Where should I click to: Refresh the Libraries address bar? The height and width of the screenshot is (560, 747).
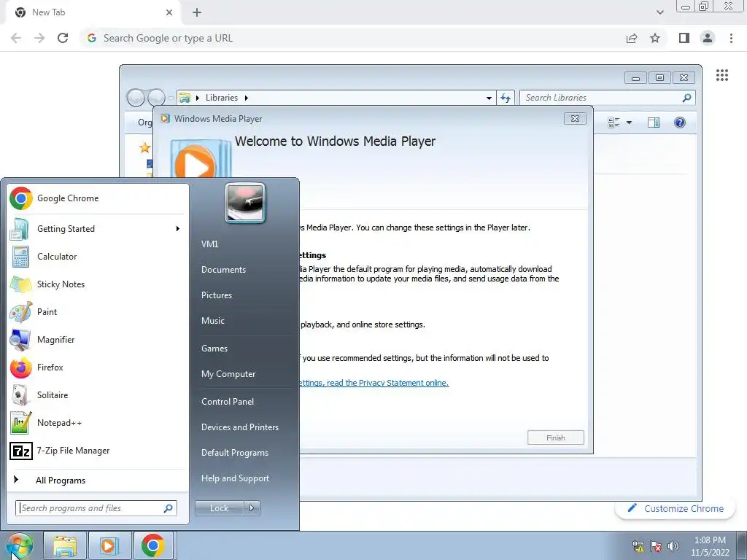506,98
